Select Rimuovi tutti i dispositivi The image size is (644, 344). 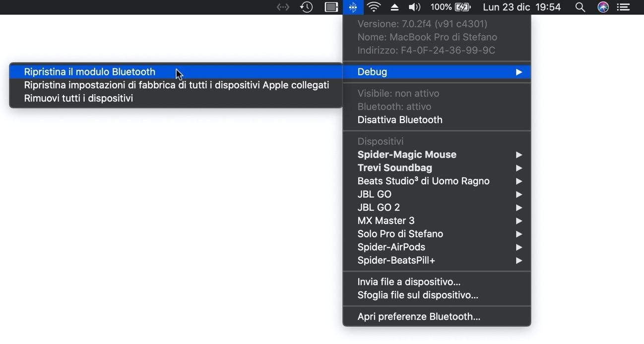[x=176, y=98]
